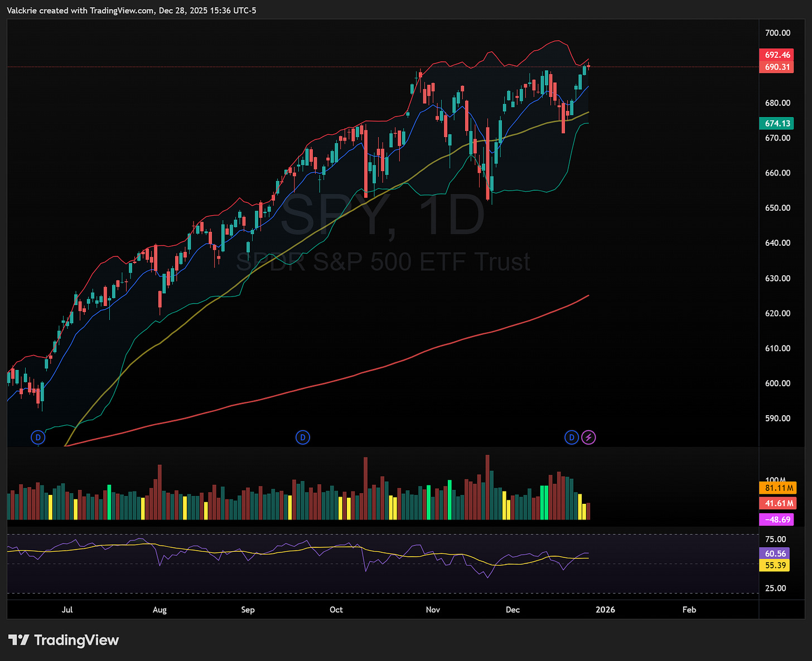Select the 690.31 current price label
The image size is (812, 661).
pos(777,67)
